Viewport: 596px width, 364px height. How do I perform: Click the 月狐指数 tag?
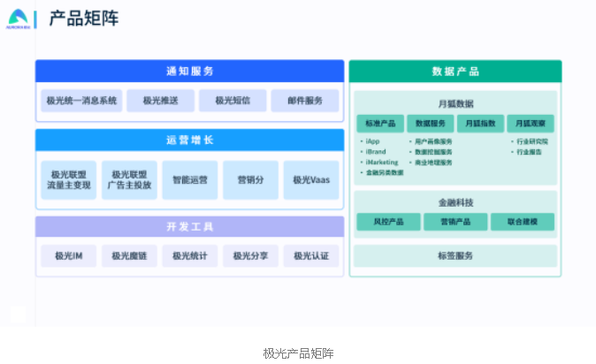(x=480, y=124)
